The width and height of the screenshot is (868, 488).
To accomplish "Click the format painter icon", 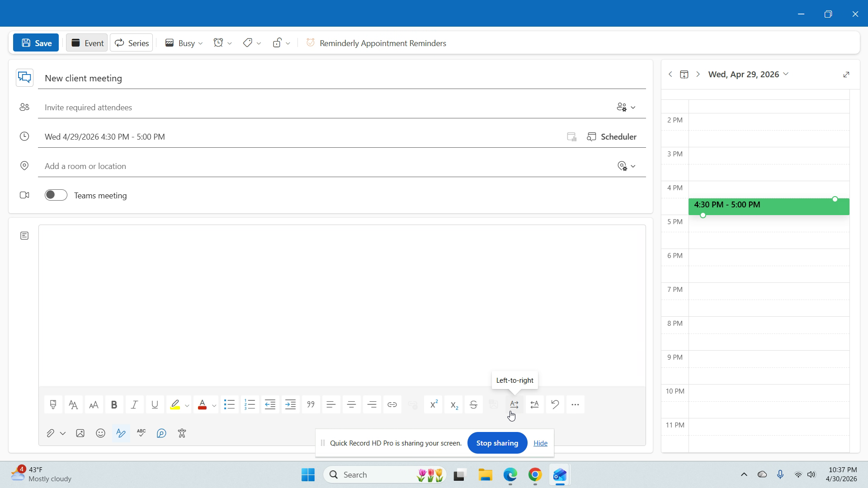I will [53, 405].
